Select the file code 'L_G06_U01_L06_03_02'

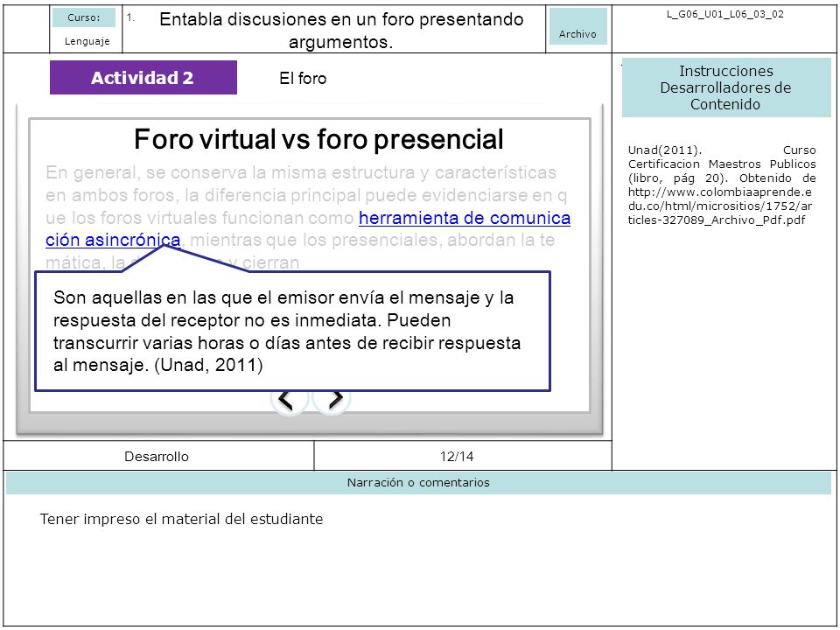pos(724,15)
